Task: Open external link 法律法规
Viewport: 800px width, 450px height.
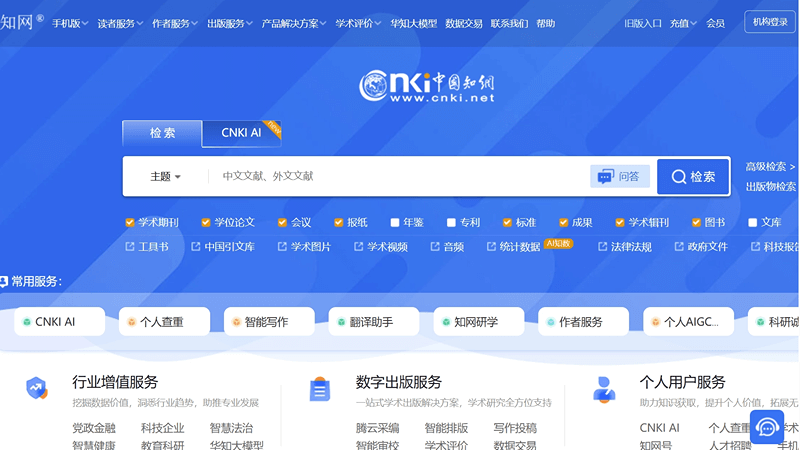Action: point(625,247)
